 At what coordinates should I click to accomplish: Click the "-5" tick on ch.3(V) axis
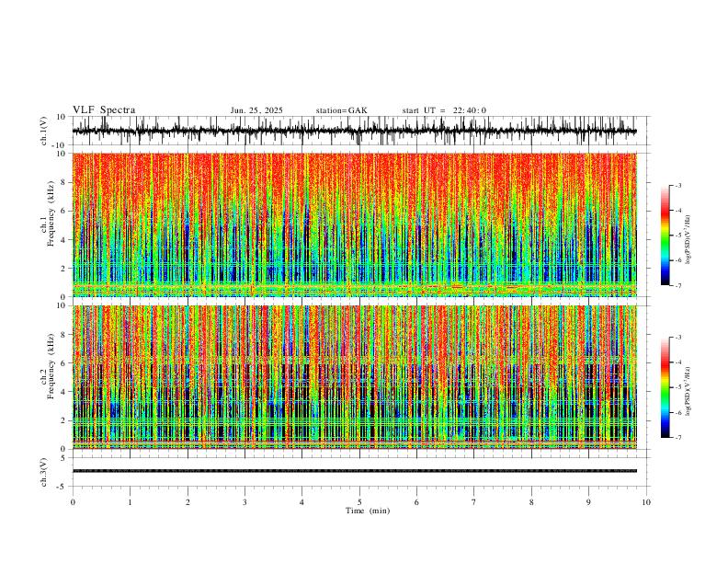coord(63,487)
